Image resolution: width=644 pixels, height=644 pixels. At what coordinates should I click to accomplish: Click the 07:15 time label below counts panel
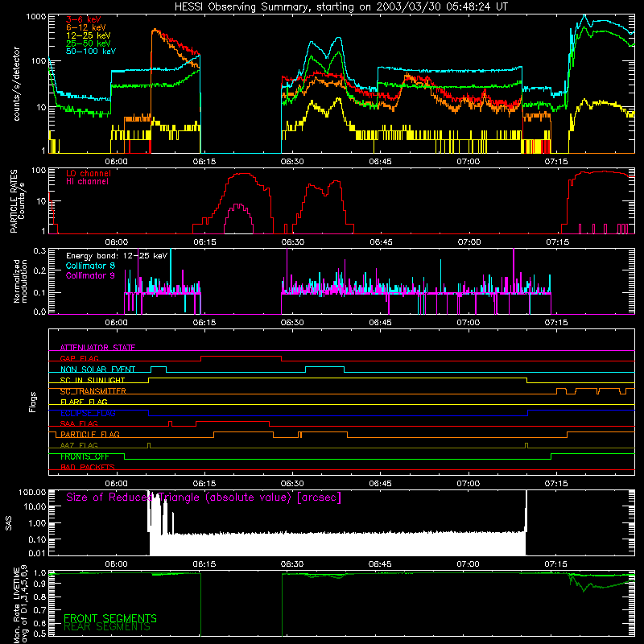tap(556, 162)
